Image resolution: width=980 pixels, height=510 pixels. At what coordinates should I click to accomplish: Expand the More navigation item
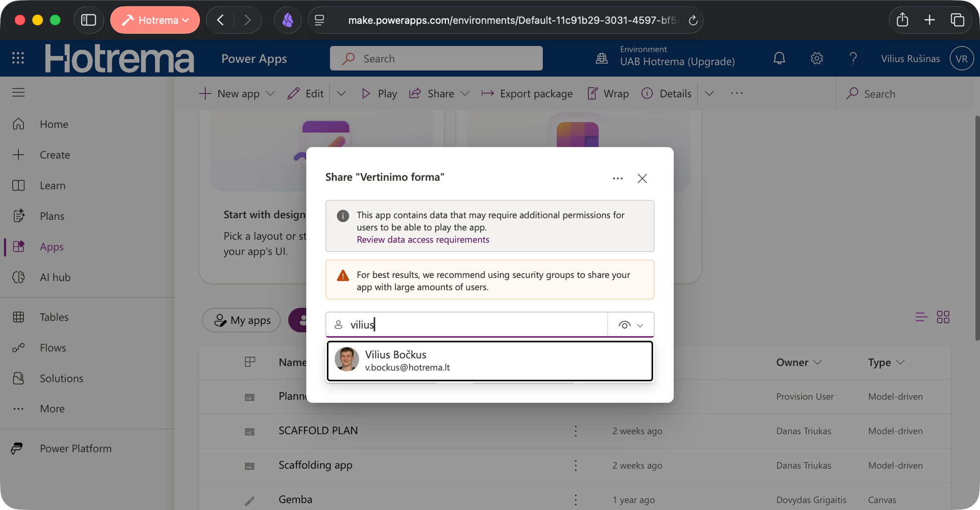pos(52,409)
